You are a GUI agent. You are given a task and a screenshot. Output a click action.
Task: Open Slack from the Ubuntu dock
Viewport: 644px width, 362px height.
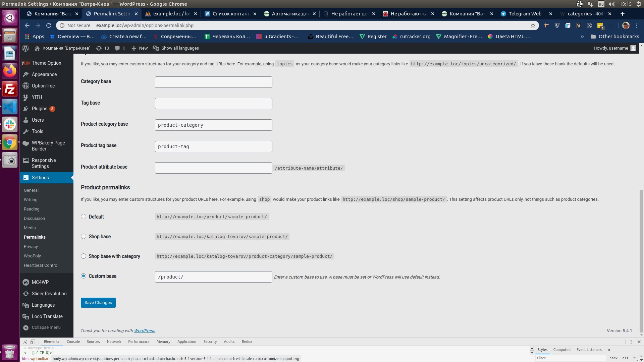click(x=10, y=124)
